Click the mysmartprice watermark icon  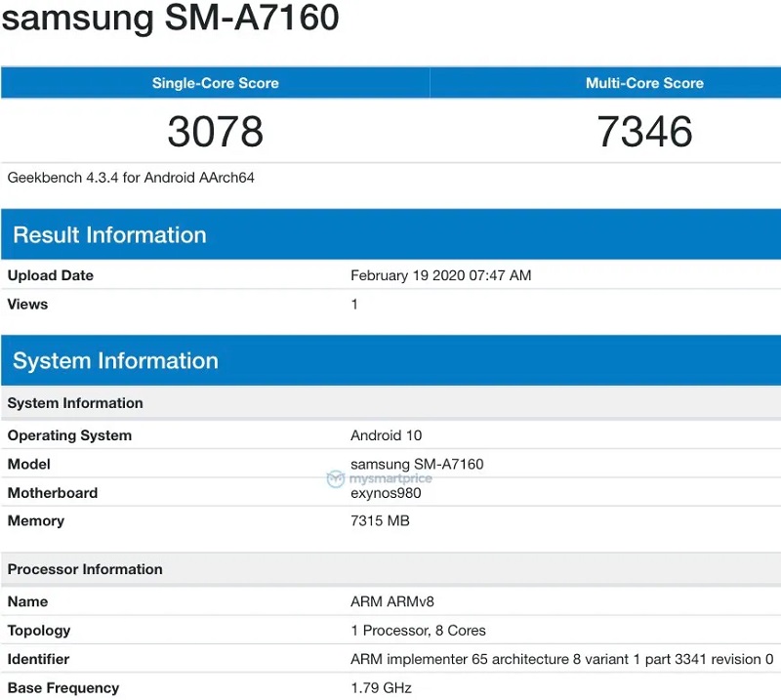335,478
